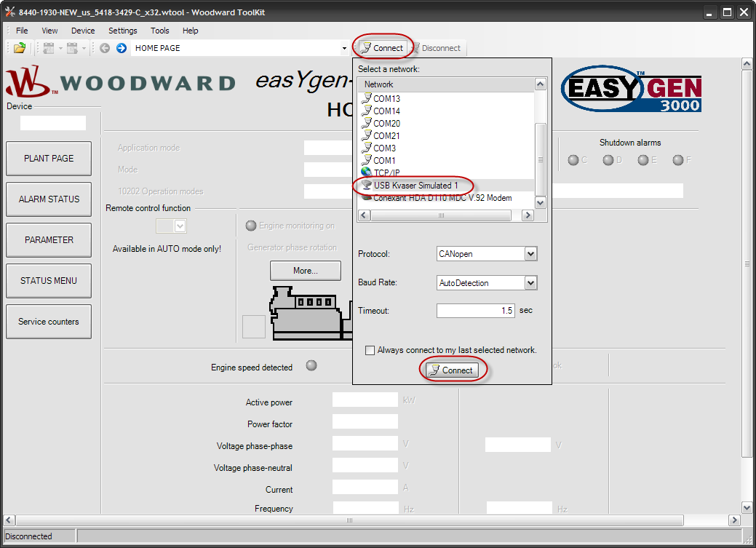Click the main window horizontal scrollbar thumb
Screen dimensions: 756x548
[349, 520]
